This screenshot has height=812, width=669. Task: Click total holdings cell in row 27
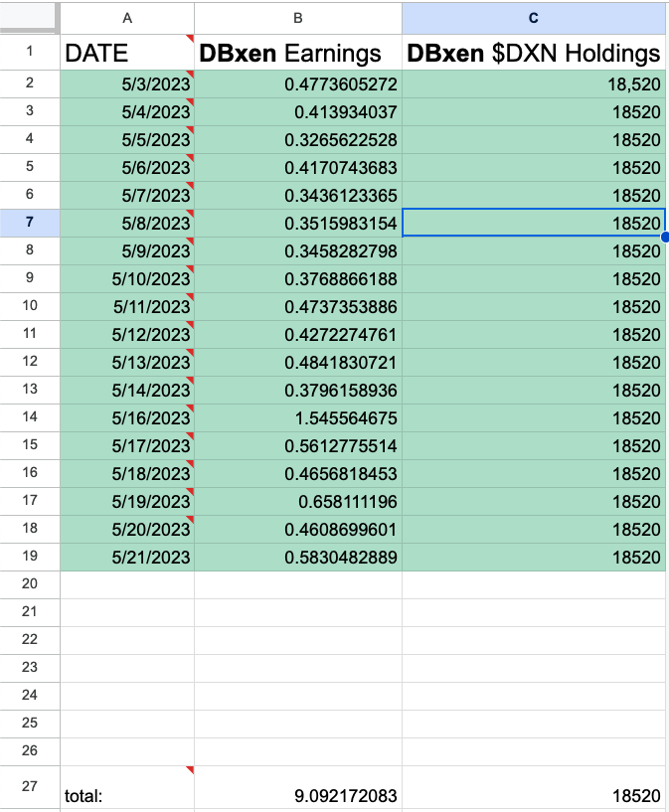(x=534, y=787)
